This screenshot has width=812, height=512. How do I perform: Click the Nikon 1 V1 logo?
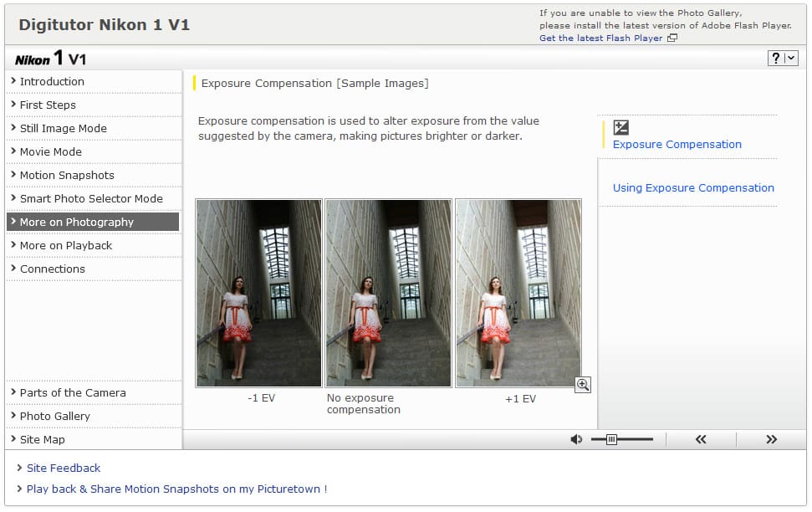tap(50, 58)
